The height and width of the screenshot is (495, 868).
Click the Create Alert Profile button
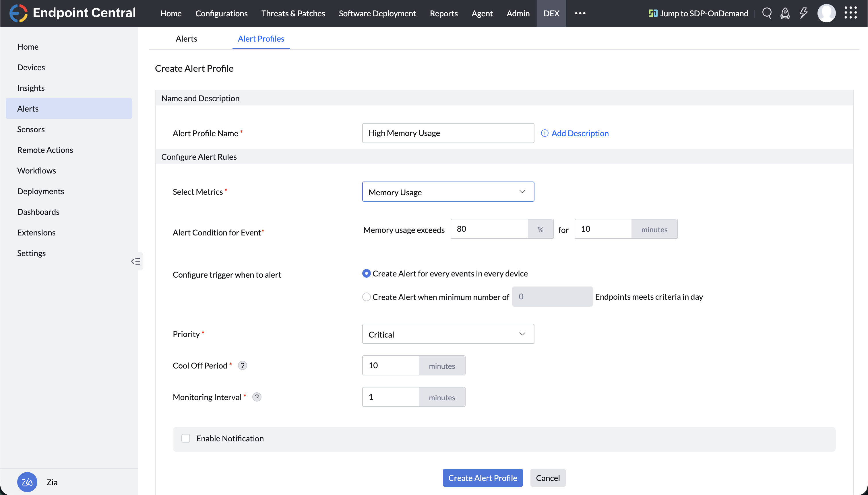point(483,478)
